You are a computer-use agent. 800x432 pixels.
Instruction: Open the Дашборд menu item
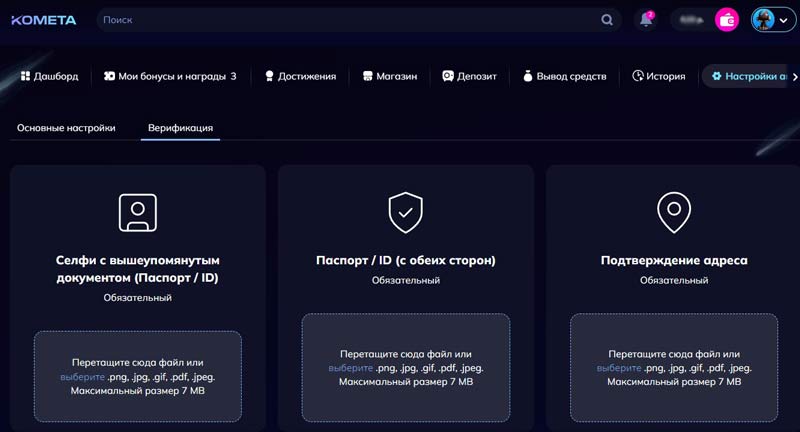click(x=49, y=76)
